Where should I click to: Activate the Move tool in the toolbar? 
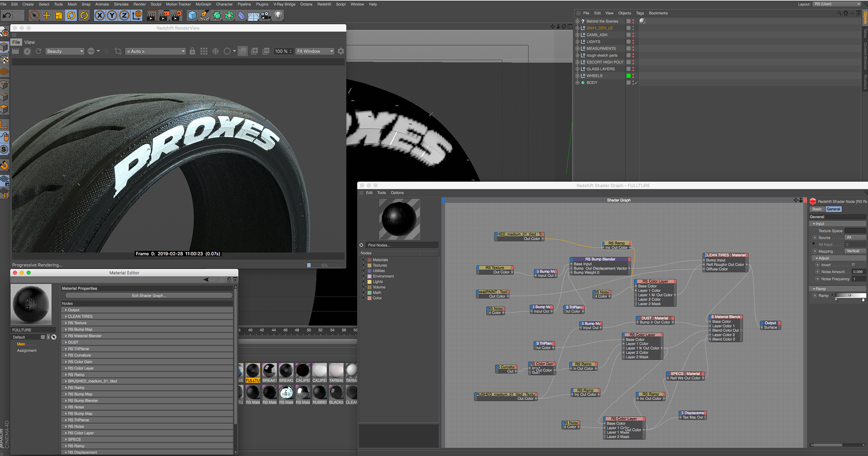click(x=47, y=15)
